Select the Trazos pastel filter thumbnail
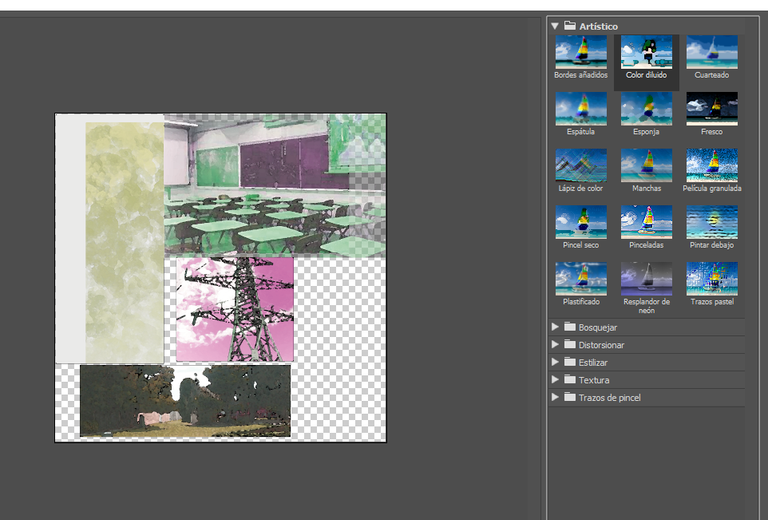The width and height of the screenshot is (768, 520). [712, 279]
